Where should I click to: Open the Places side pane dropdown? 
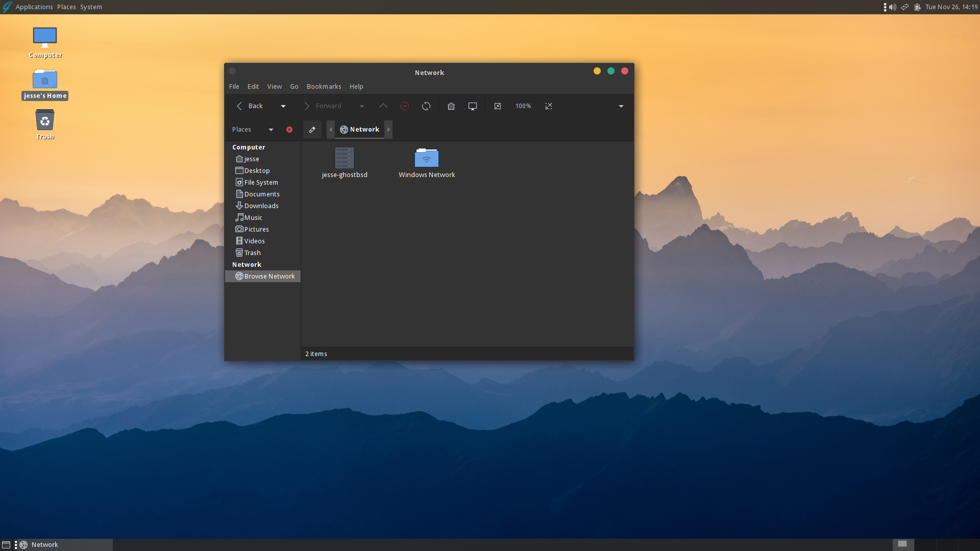pos(271,130)
